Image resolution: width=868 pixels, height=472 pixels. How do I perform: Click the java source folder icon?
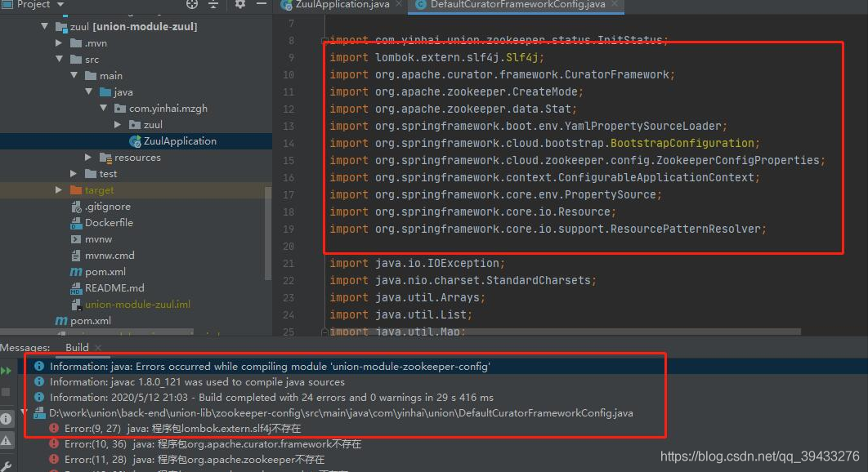tap(105, 91)
